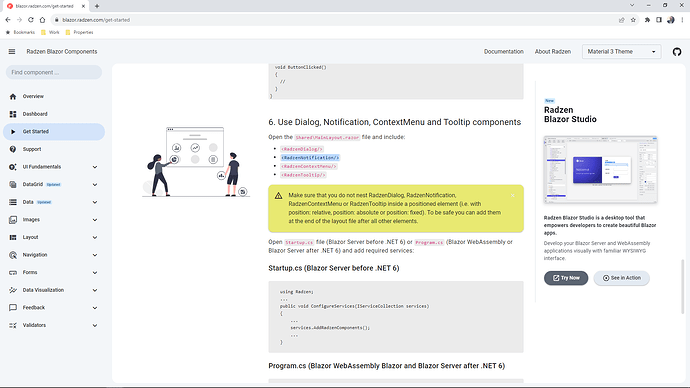Click the Overview home icon
Viewport: 690px width, 388px height.
pyautogui.click(x=13, y=96)
